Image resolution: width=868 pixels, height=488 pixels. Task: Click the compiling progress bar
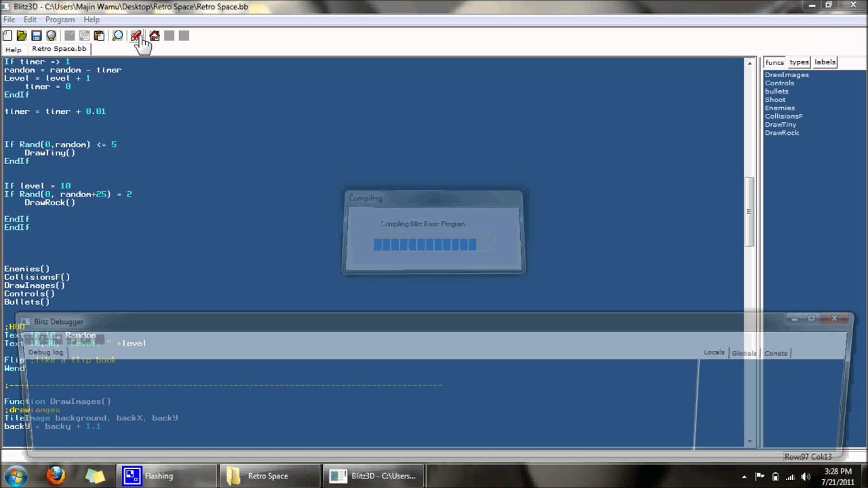tap(434, 245)
